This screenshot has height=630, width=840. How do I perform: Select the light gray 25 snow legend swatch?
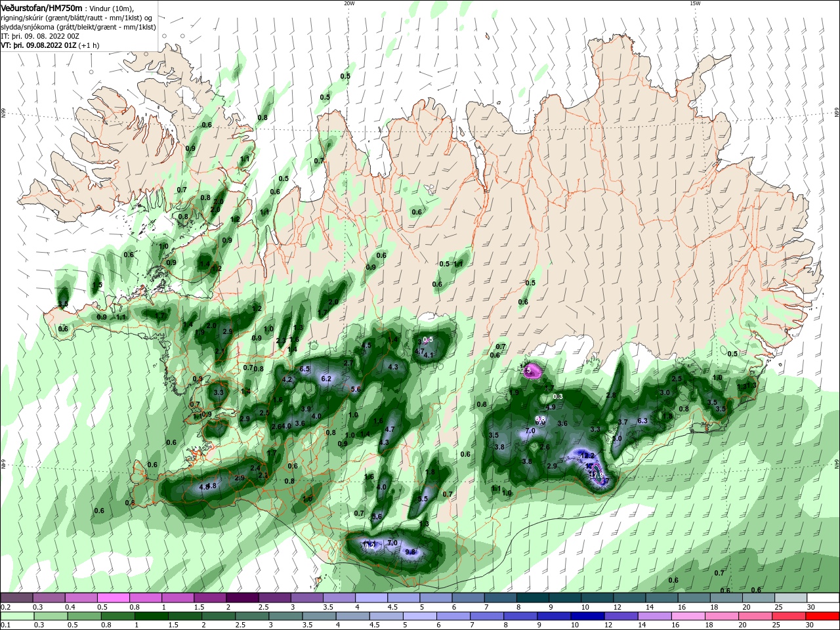[x=791, y=598]
